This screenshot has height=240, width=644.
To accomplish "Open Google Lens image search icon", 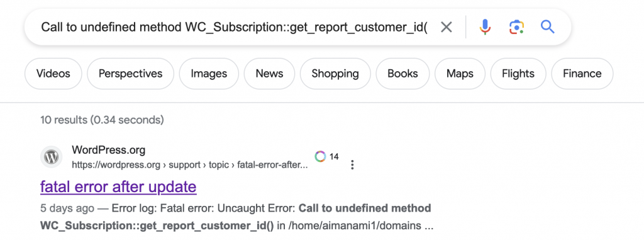I will 516,27.
